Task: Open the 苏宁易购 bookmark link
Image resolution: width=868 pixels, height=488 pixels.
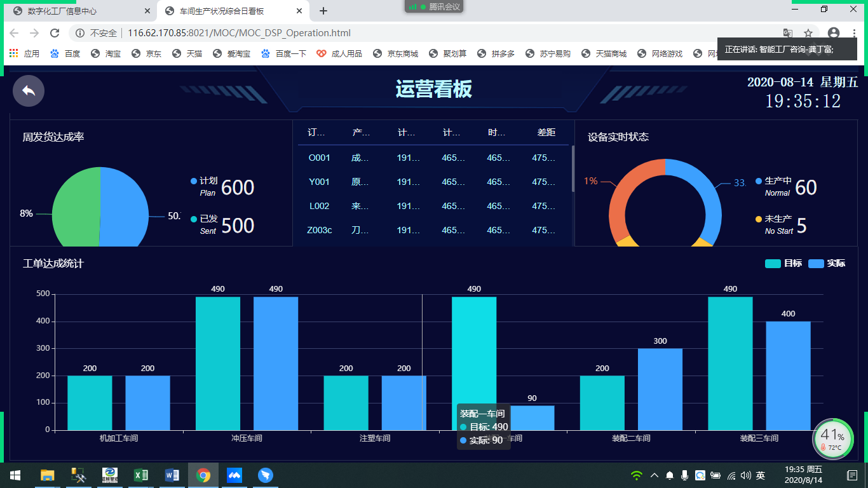Action: (x=548, y=54)
